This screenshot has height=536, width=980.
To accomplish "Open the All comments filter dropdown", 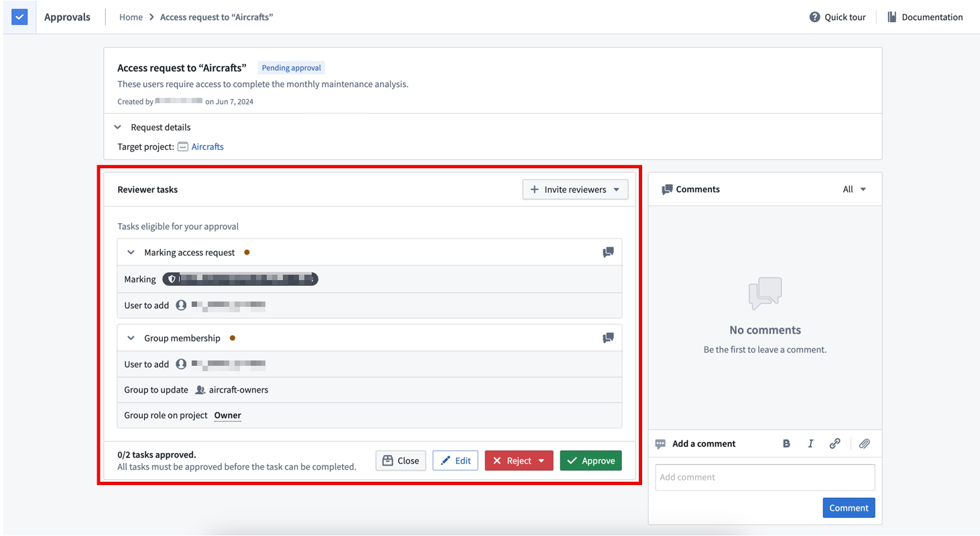I will (x=855, y=190).
